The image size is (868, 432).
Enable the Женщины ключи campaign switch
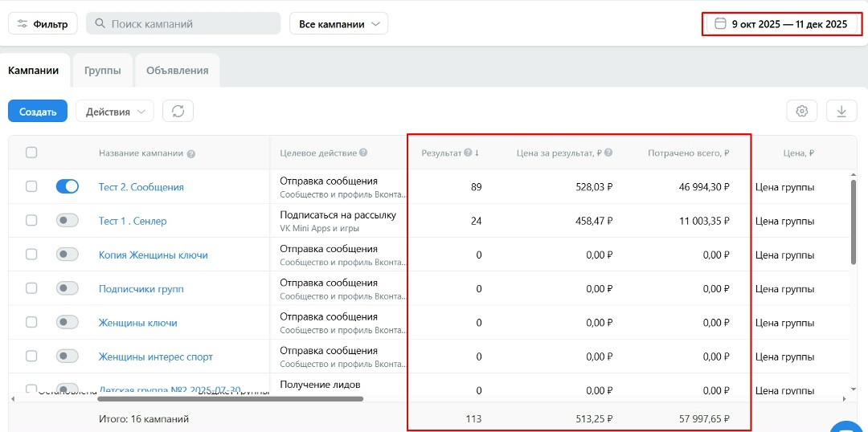67,322
